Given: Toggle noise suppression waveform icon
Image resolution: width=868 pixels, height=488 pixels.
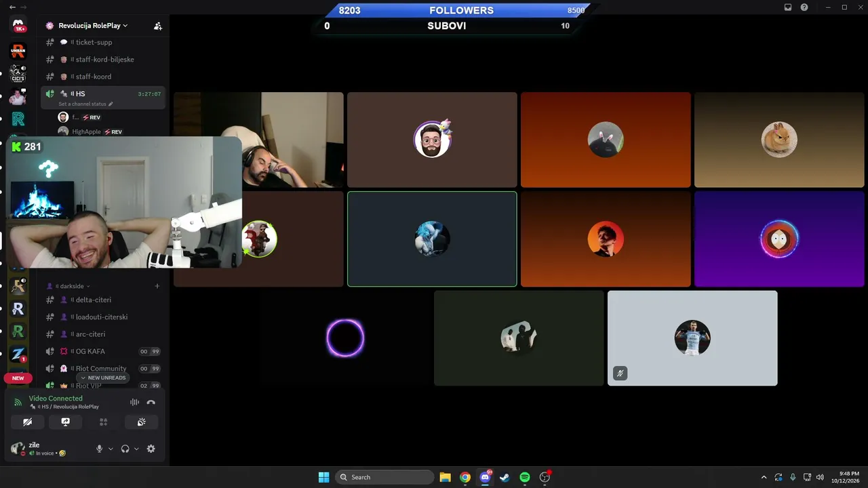Looking at the screenshot, I should 134,402.
